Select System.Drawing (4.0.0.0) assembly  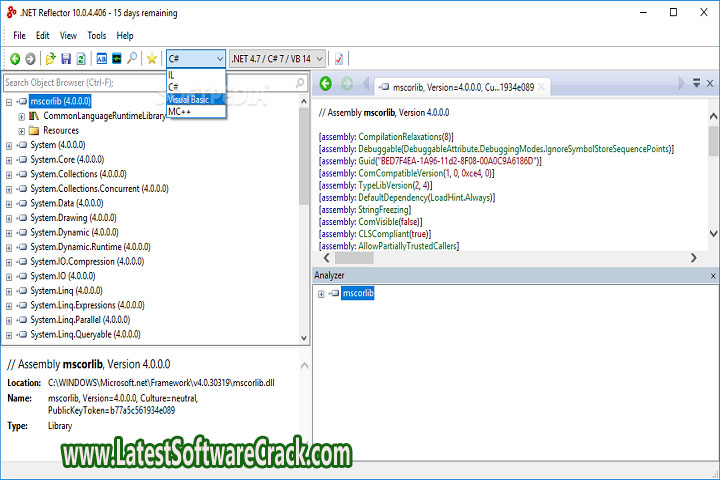pyautogui.click(x=73, y=218)
